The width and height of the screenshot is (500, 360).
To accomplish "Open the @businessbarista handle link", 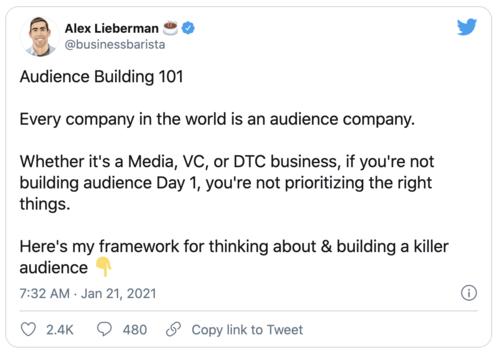I will 115,44.
